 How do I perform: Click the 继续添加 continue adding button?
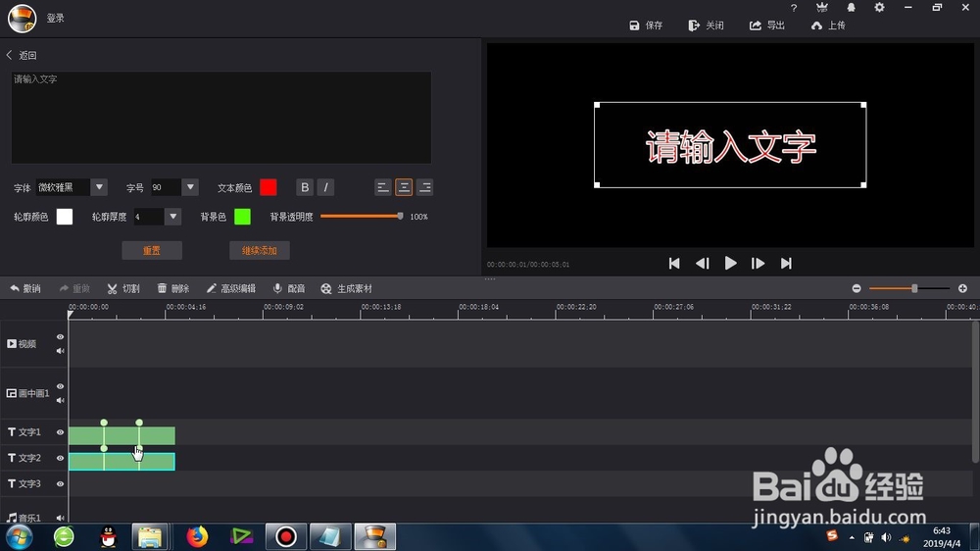[260, 250]
